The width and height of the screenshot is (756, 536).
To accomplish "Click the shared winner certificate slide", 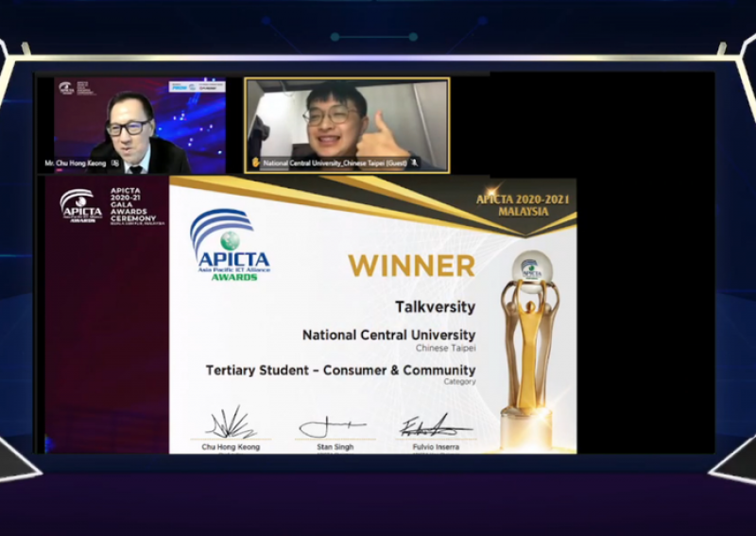I will (x=372, y=315).
